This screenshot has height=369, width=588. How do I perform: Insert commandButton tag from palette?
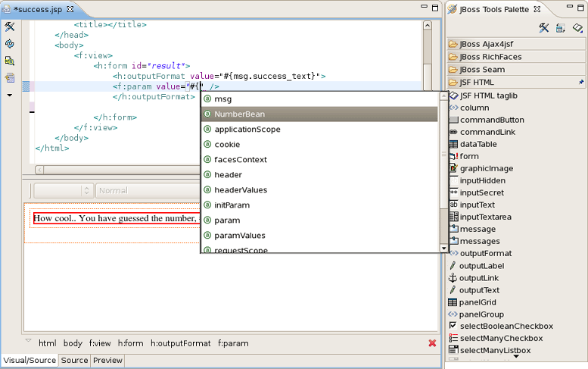tap(487, 120)
